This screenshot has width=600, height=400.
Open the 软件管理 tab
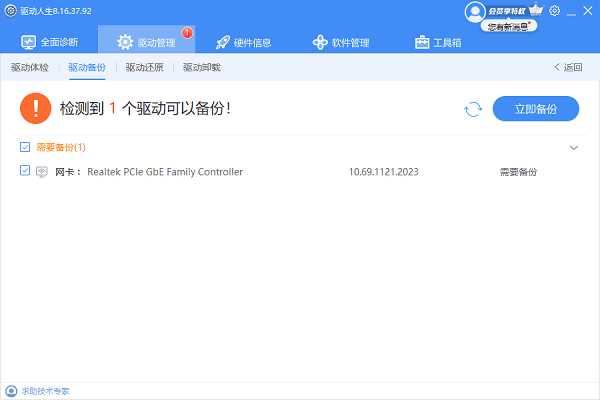click(341, 43)
